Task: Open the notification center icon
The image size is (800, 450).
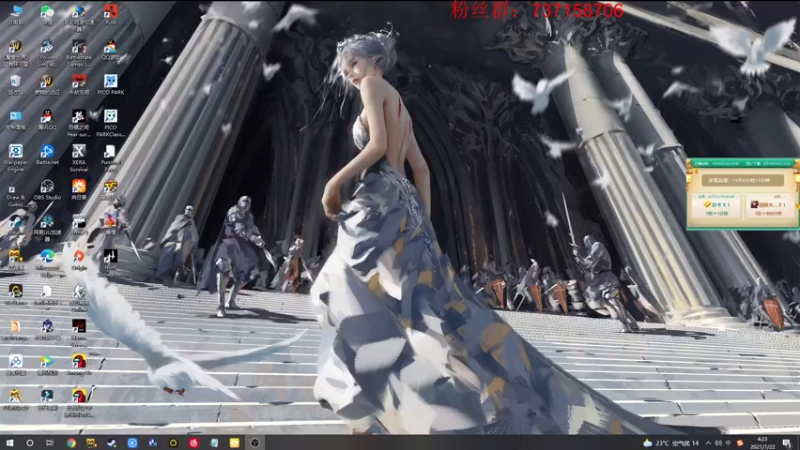Action: [x=787, y=443]
